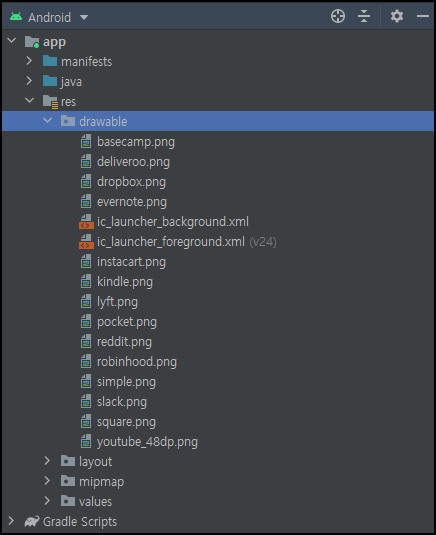436x535 pixels.
Task: Select deliveroo.png in the tree
Action: point(133,162)
